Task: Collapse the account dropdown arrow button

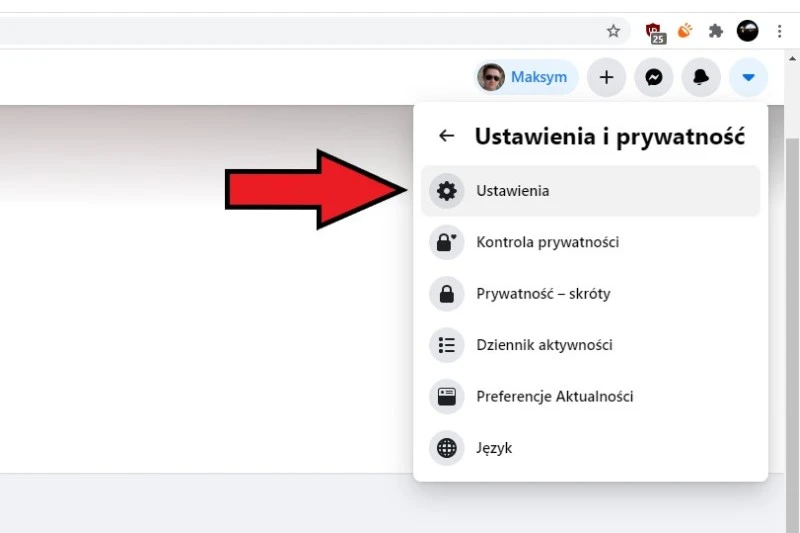Action: [748, 78]
